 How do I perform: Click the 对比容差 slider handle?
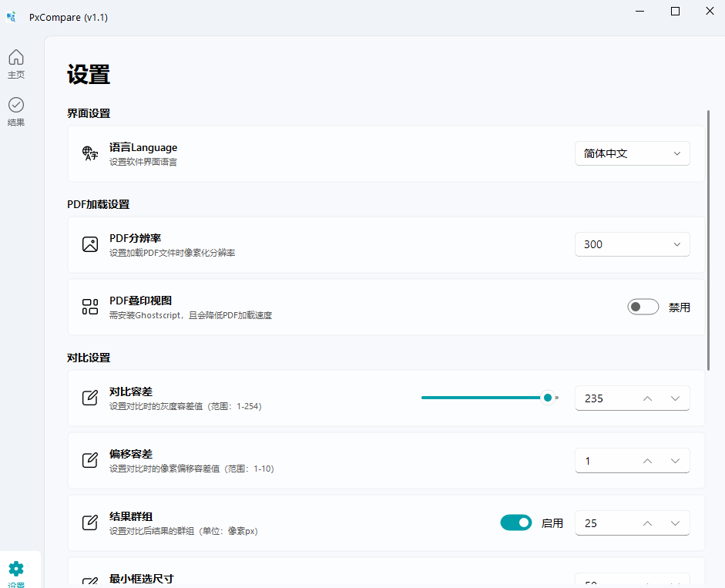pos(548,398)
